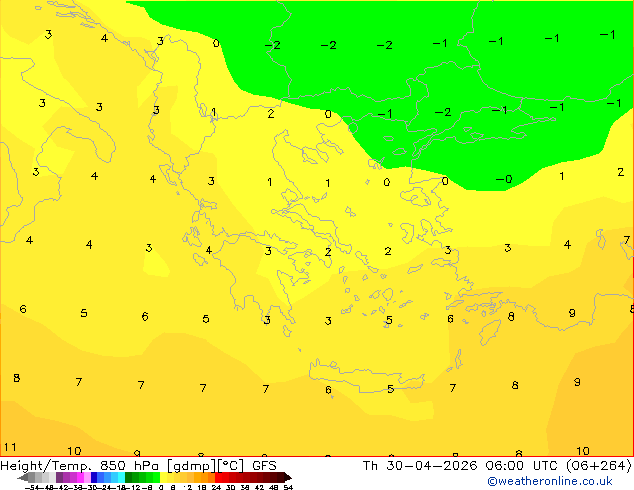Click the '24' legend scale value
The width and height of the screenshot is (634, 490).
(x=216, y=487)
